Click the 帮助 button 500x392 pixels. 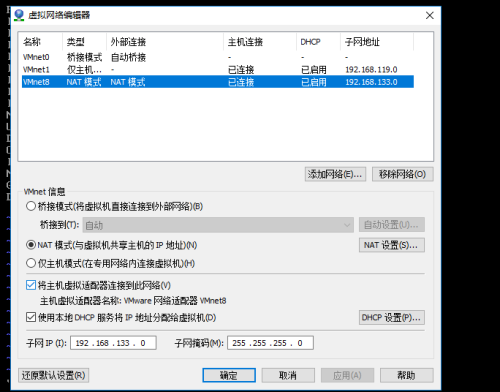407,375
